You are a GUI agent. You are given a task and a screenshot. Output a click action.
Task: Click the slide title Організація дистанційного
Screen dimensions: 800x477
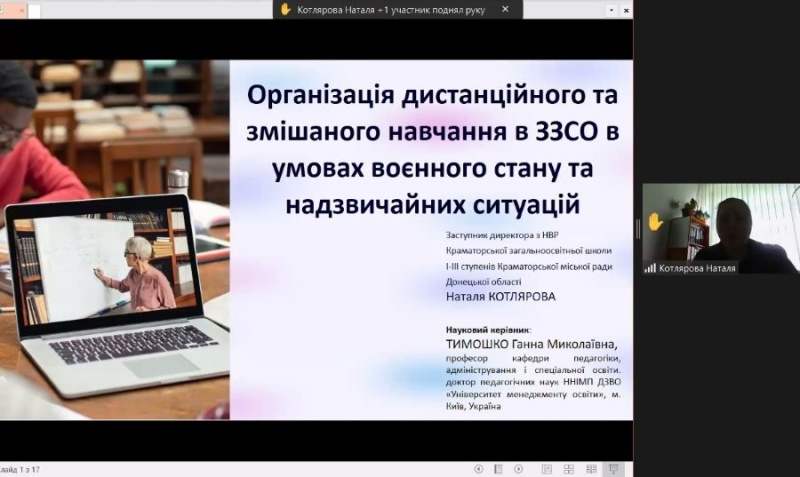point(433,150)
